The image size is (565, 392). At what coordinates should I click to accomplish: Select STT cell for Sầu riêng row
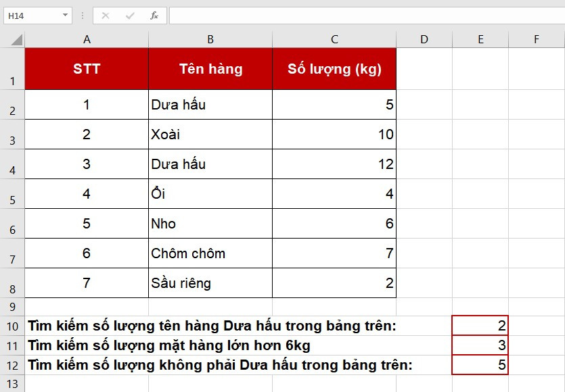click(x=87, y=283)
